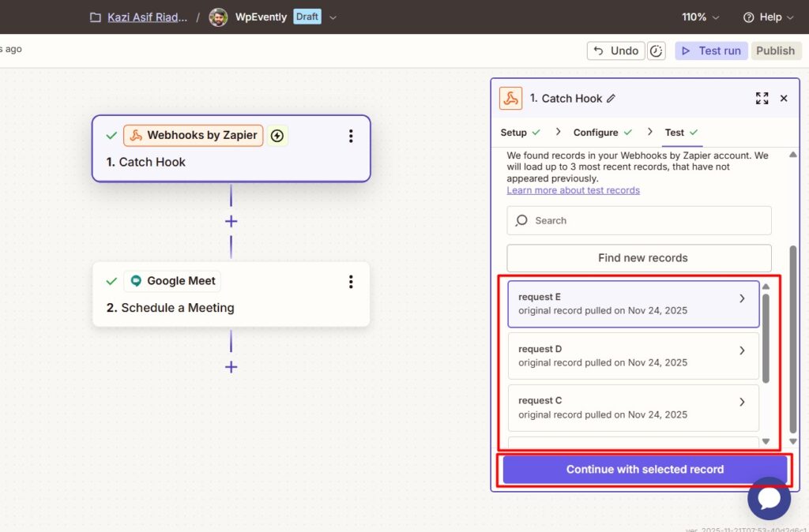The image size is (809, 532).
Task: Expand the request E record details
Action: (741, 298)
